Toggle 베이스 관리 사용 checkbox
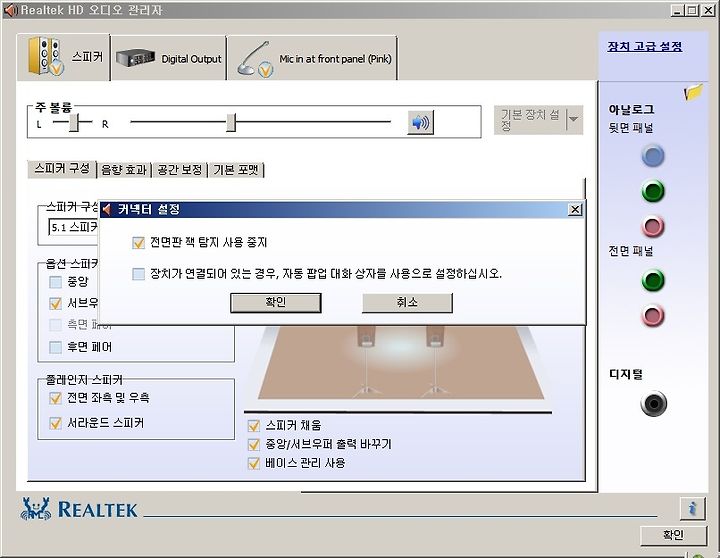Viewport: 720px width, 558px height. [253, 463]
